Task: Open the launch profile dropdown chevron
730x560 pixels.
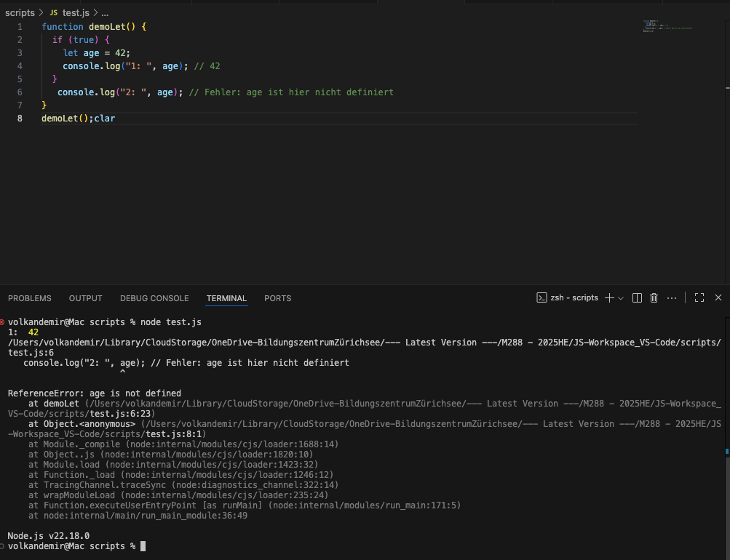Action: [x=621, y=299]
